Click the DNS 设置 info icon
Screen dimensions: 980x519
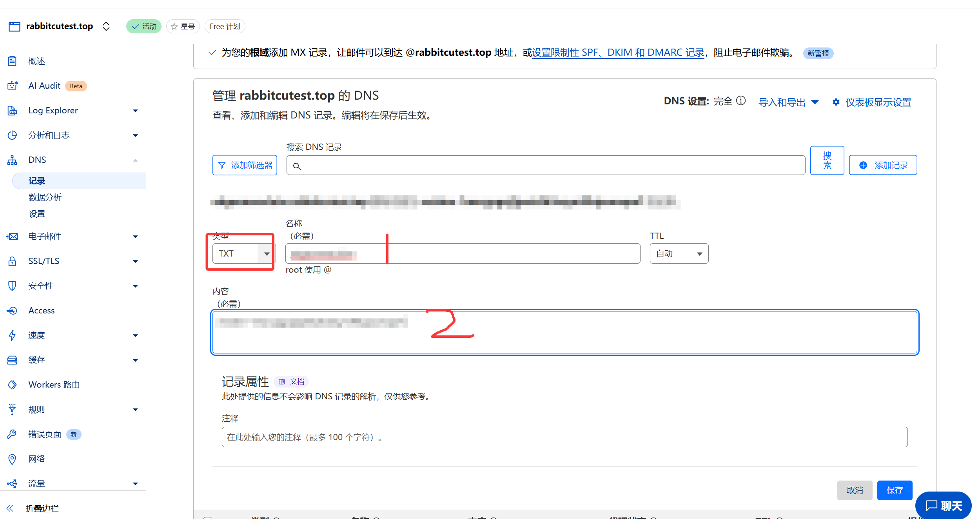point(741,101)
